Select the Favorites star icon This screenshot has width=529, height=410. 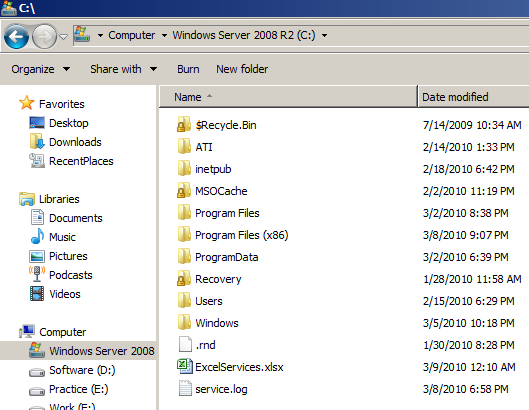pyautogui.click(x=27, y=103)
